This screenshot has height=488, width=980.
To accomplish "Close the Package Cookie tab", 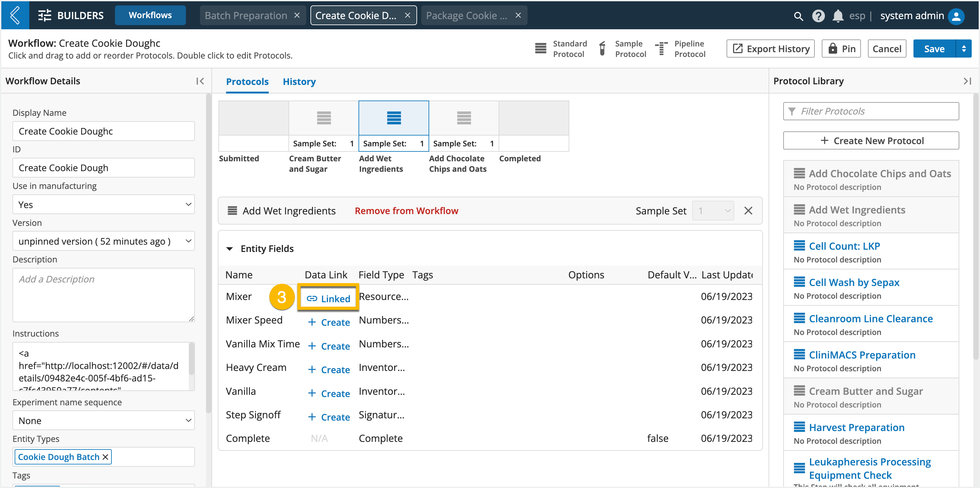I will point(518,15).
